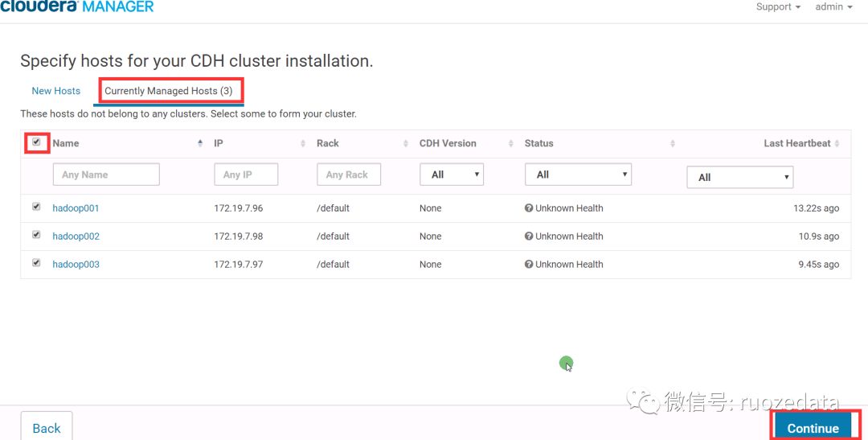Viewport: 868px width, 440px height.
Task: Open the hadoop002 host link
Action: [76, 236]
